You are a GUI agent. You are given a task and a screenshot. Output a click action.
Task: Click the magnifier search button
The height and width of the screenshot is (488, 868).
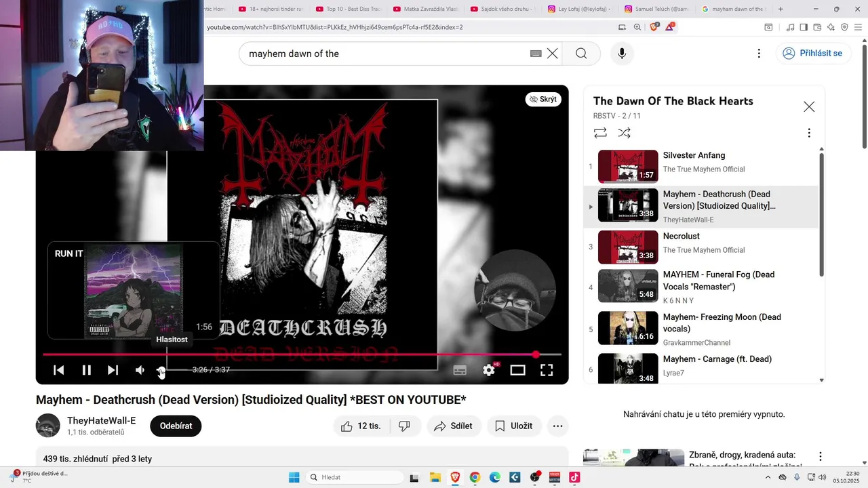click(581, 54)
